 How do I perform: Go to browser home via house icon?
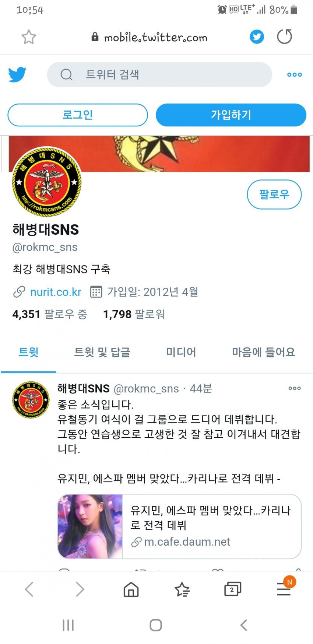pos(131,589)
